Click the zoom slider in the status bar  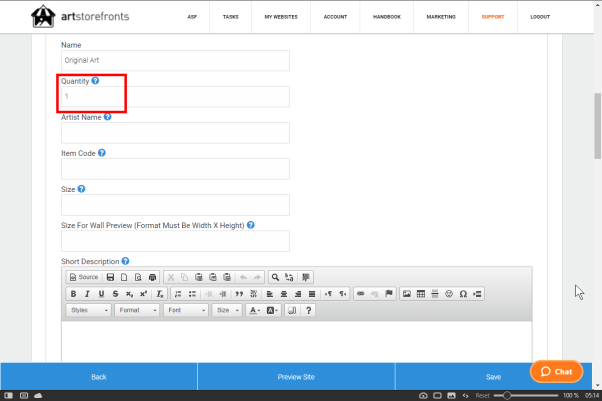[x=525, y=396]
